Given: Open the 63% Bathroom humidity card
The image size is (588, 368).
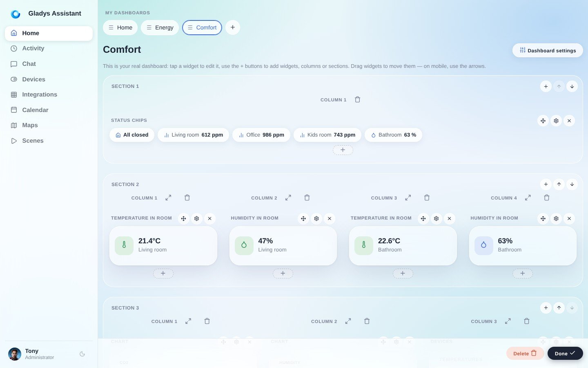Looking at the screenshot, I should (523, 246).
